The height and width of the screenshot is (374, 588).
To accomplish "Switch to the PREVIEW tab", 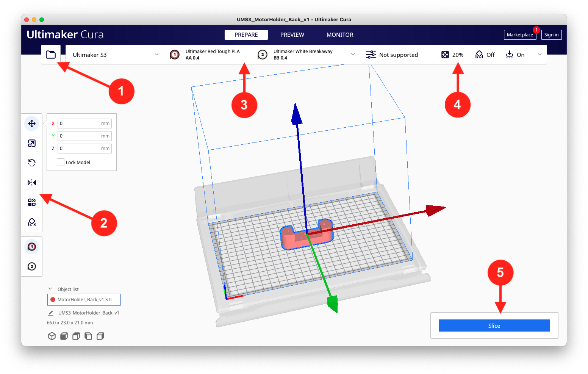I will [x=292, y=34].
